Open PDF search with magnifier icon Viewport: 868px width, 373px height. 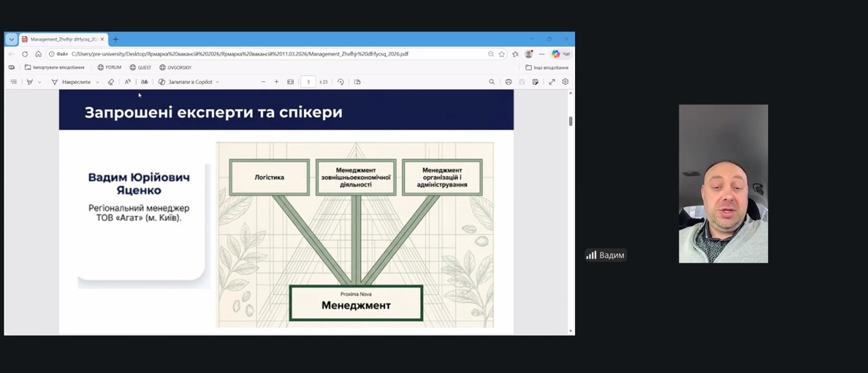pos(492,82)
